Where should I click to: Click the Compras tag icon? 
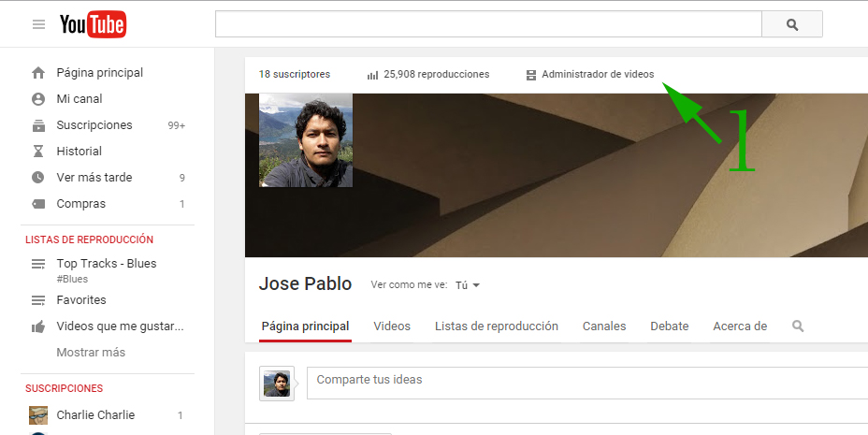38,204
